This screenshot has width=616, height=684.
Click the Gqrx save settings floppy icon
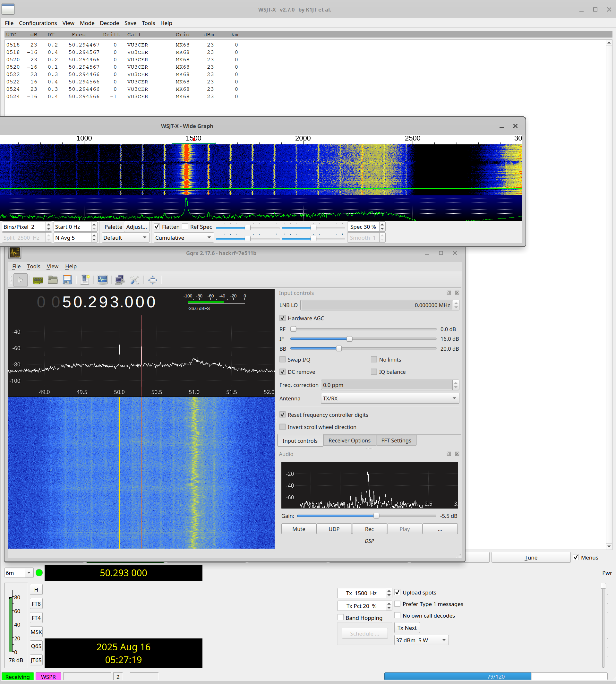pos(67,280)
